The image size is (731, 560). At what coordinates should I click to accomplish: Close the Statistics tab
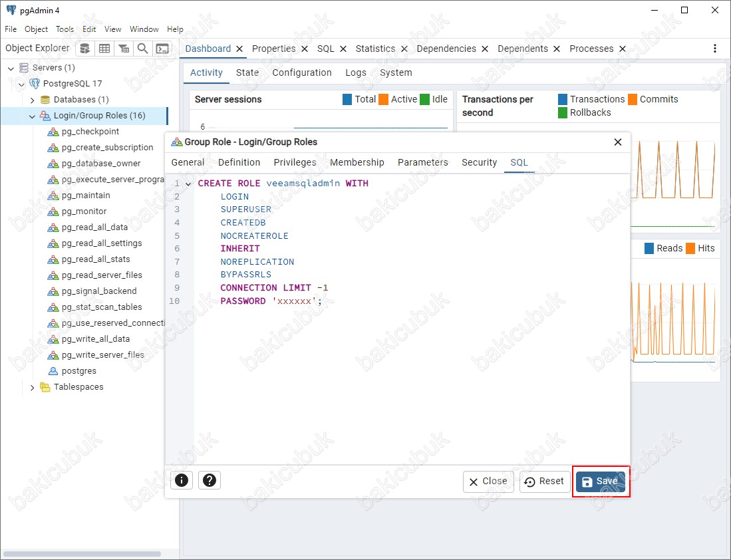point(404,49)
